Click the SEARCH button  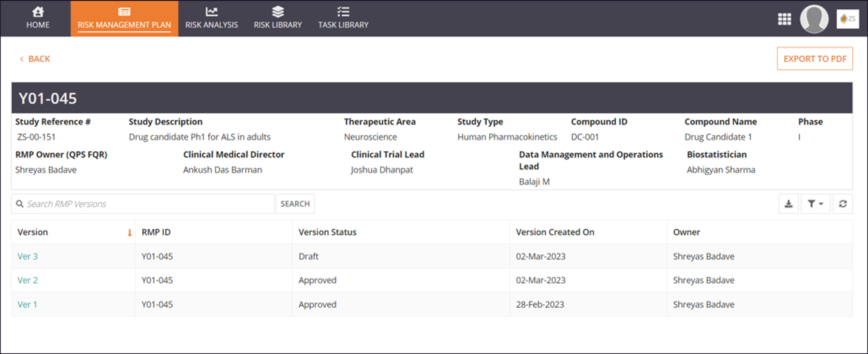tap(295, 204)
